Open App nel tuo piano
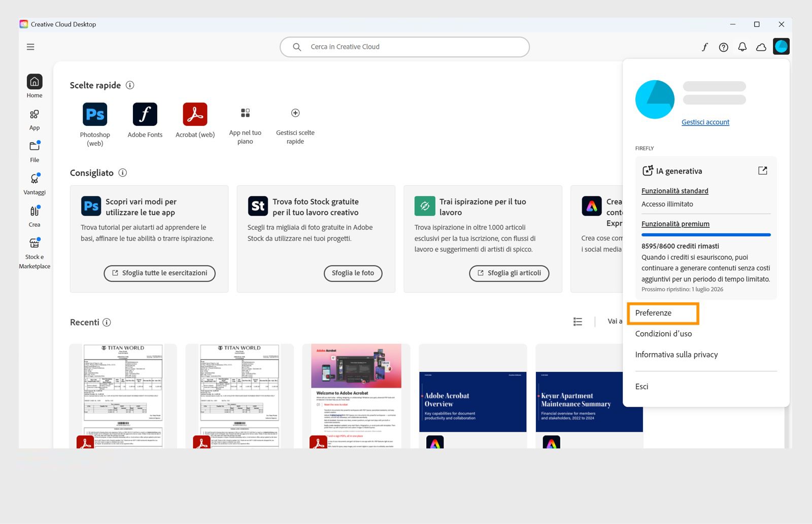The height and width of the screenshot is (524, 812). coord(245,125)
